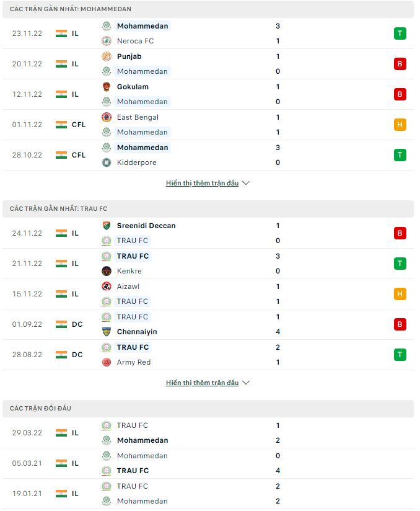Screen dimensions: 420x511
Task: Click the Aizawl team crest
Action: coord(107,287)
